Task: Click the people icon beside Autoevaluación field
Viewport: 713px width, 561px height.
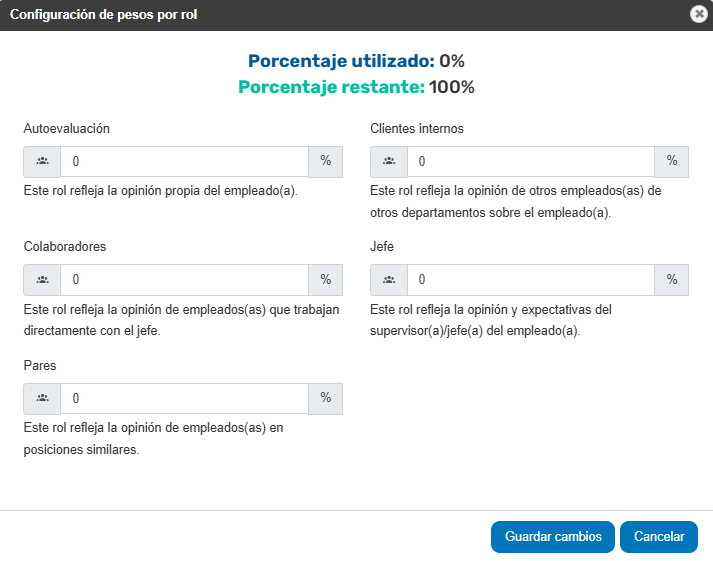Action: click(x=42, y=161)
